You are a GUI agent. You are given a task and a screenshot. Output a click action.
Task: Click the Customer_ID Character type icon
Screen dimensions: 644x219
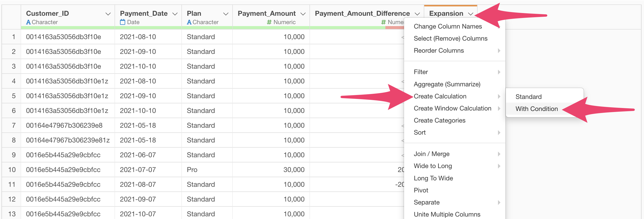[29, 22]
